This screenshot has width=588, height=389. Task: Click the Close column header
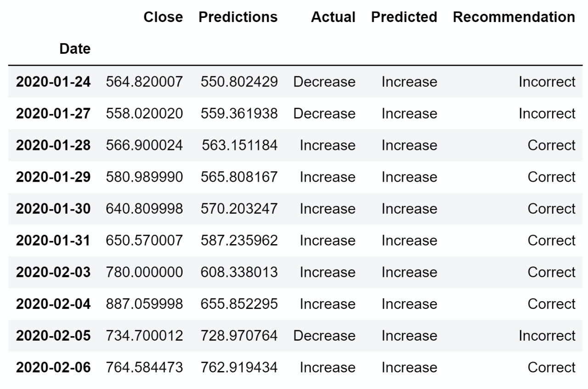click(x=163, y=17)
